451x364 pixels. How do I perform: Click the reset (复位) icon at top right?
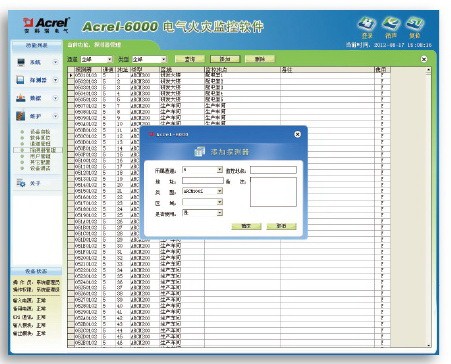(x=414, y=24)
